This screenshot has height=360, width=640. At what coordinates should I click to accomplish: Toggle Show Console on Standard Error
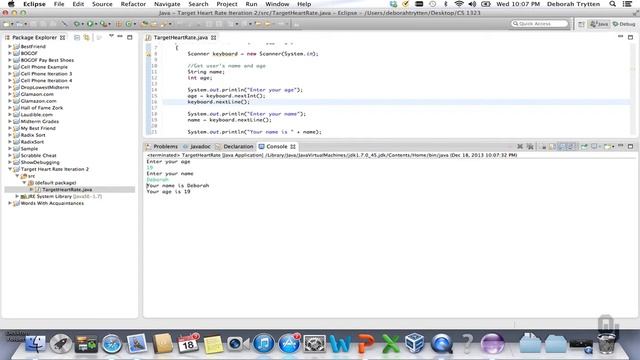tap(571, 147)
